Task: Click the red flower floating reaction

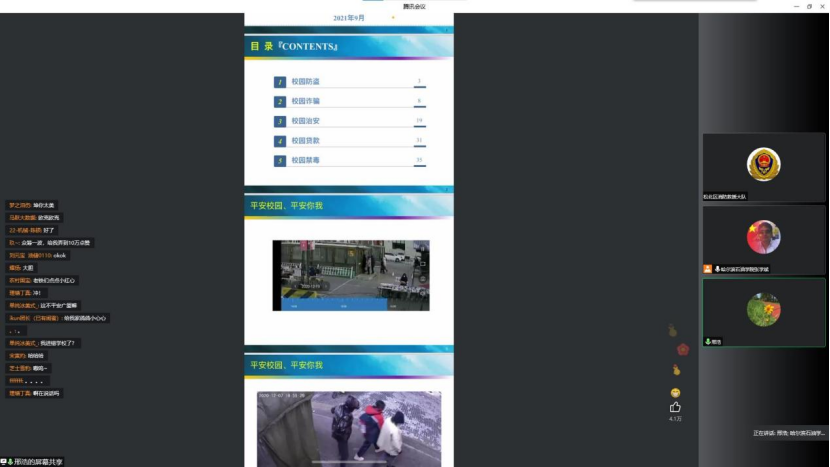Action: (x=683, y=349)
